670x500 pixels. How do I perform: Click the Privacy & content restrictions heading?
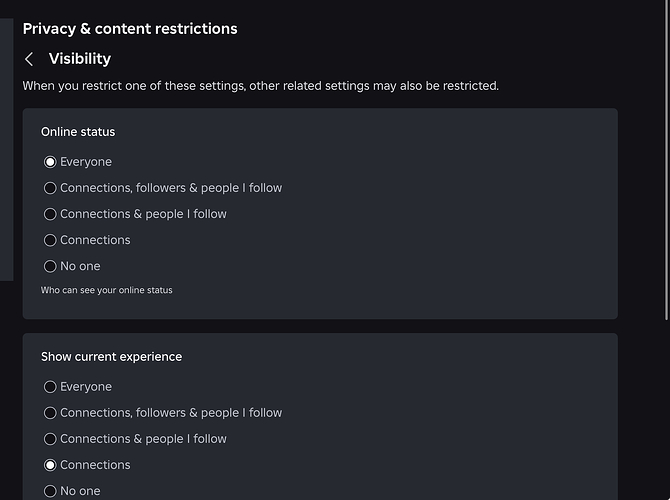coord(130,29)
